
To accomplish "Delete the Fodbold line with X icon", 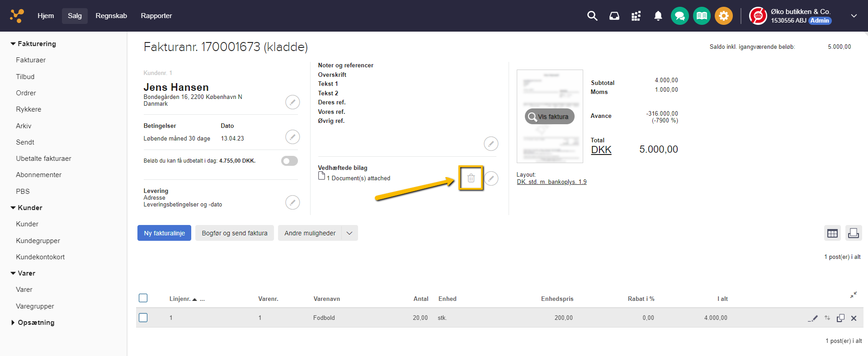I will coord(854,318).
